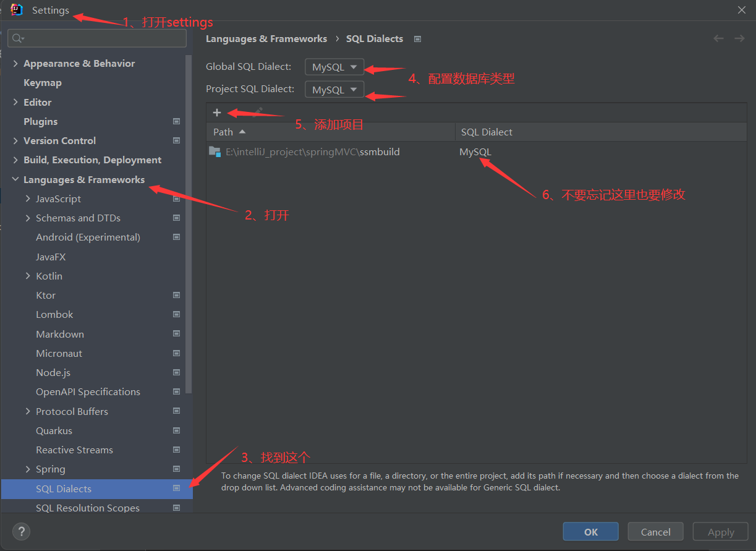Click the Apply button
This screenshot has height=551, width=756.
point(721,532)
